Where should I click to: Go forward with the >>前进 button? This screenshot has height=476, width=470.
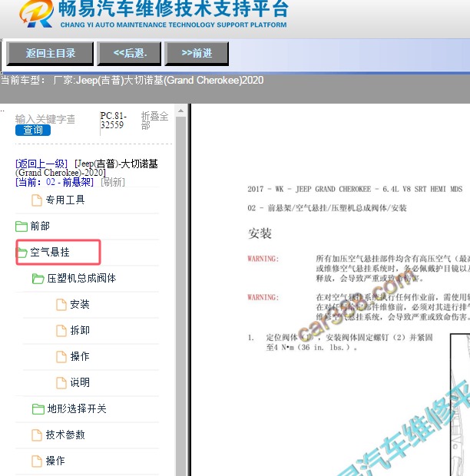(197, 54)
